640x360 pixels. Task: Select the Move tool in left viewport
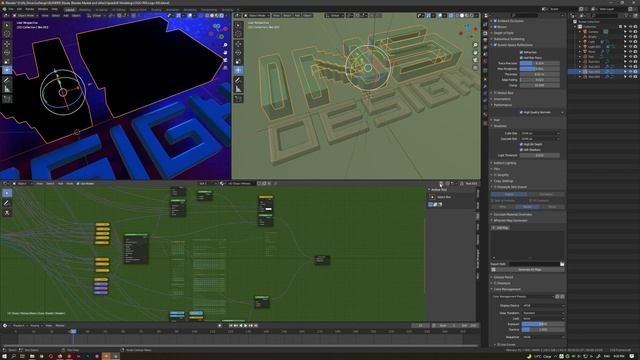[7, 44]
